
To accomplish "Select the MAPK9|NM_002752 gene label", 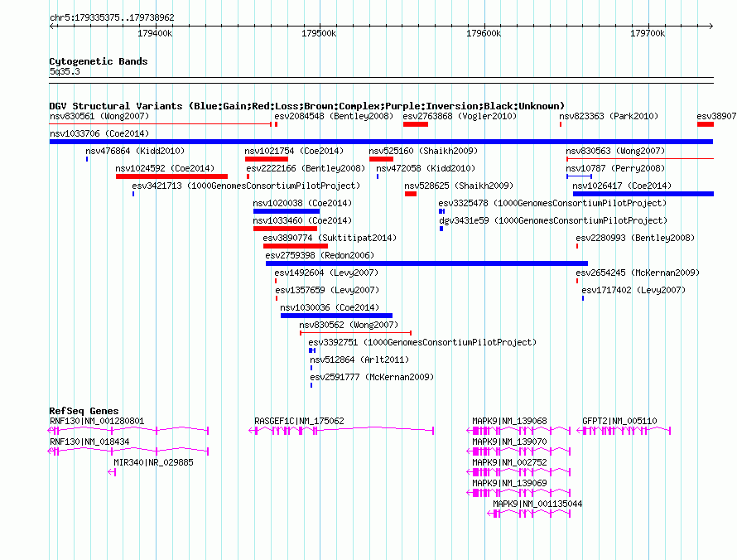I will click(509, 462).
